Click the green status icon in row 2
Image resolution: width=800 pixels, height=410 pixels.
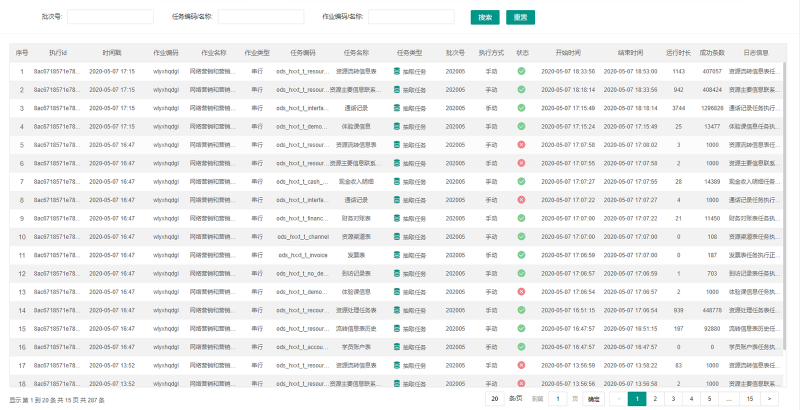tap(521, 90)
